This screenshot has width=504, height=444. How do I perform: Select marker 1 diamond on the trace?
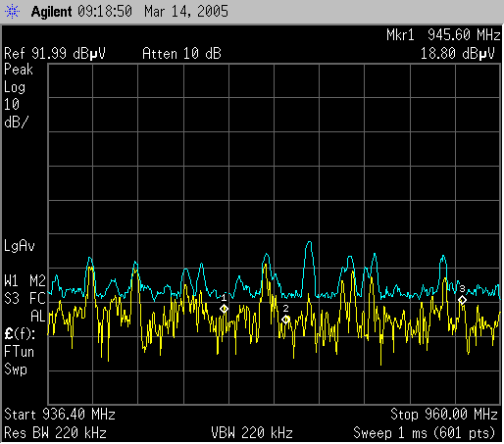pyautogui.click(x=224, y=309)
